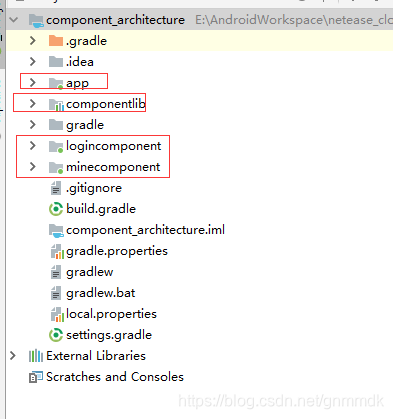Select the logincomponent module name
The width and height of the screenshot is (393, 419).
point(113,146)
